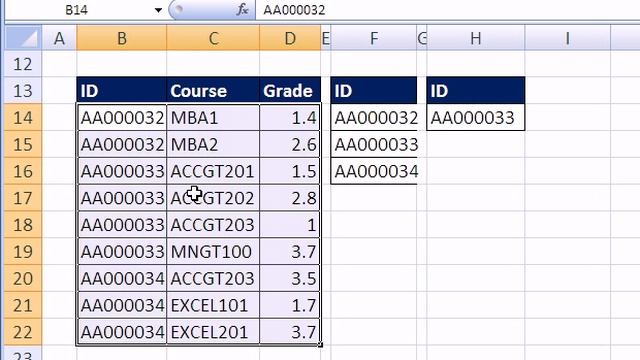This screenshot has width=640, height=360.
Task: Select row 19 header
Action: tap(23, 251)
